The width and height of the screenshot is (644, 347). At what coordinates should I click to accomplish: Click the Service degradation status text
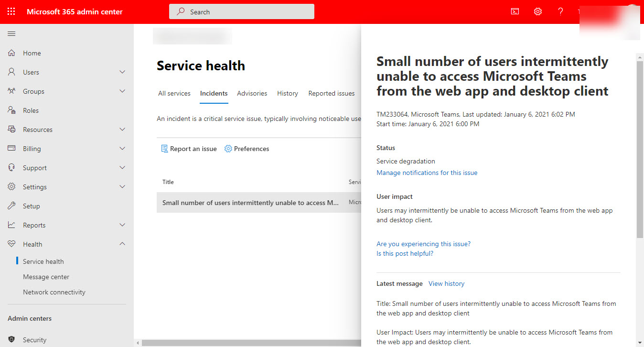pyautogui.click(x=406, y=161)
